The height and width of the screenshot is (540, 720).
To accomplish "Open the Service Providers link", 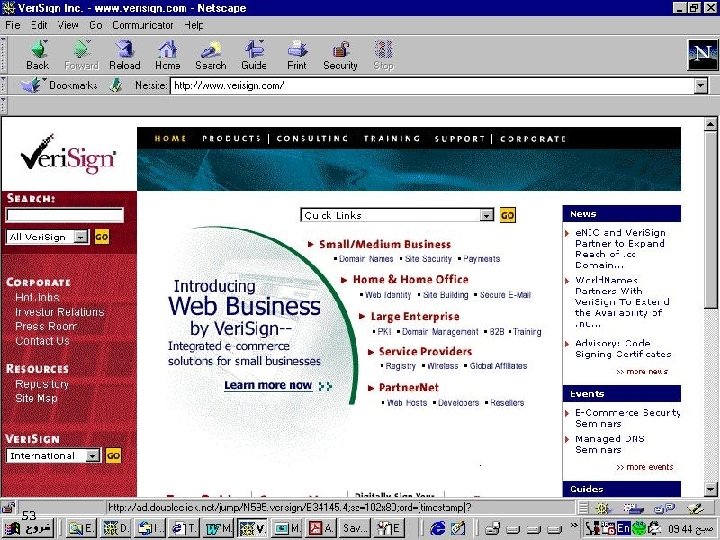I will pos(425,351).
